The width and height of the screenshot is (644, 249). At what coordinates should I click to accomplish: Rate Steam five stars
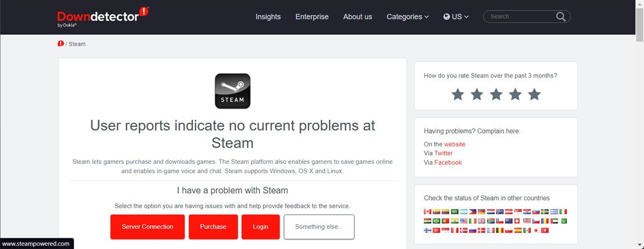coord(534,94)
